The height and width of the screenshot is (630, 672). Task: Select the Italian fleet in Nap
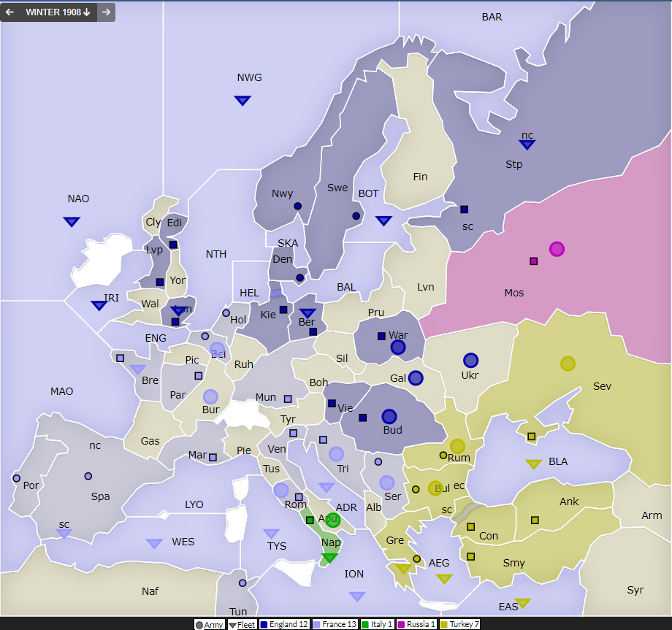pyautogui.click(x=329, y=558)
